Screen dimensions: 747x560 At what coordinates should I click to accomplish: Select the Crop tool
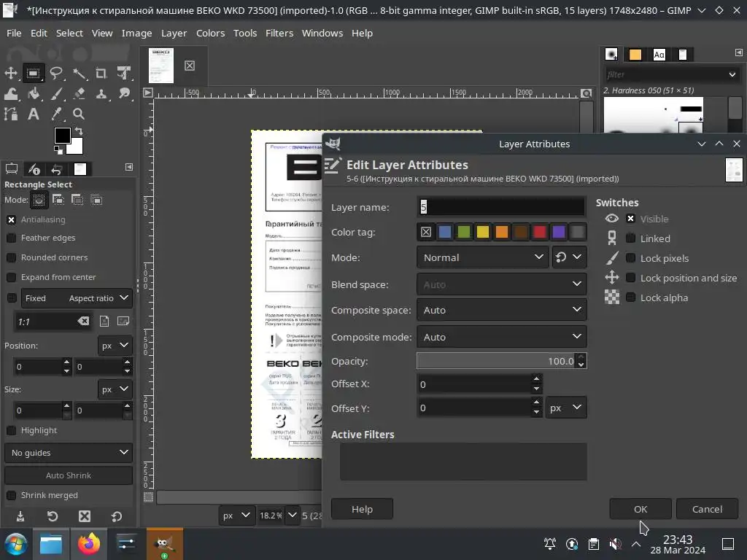point(101,73)
